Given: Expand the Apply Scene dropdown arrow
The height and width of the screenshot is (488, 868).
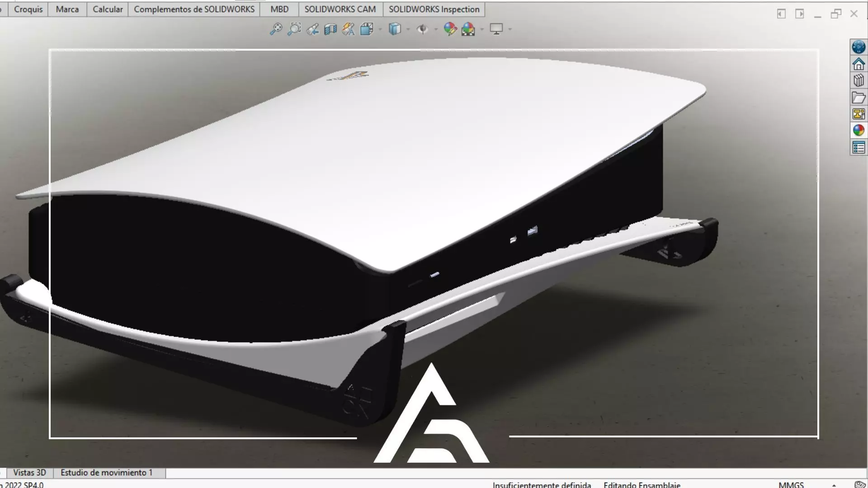Looking at the screenshot, I should click(x=482, y=29).
